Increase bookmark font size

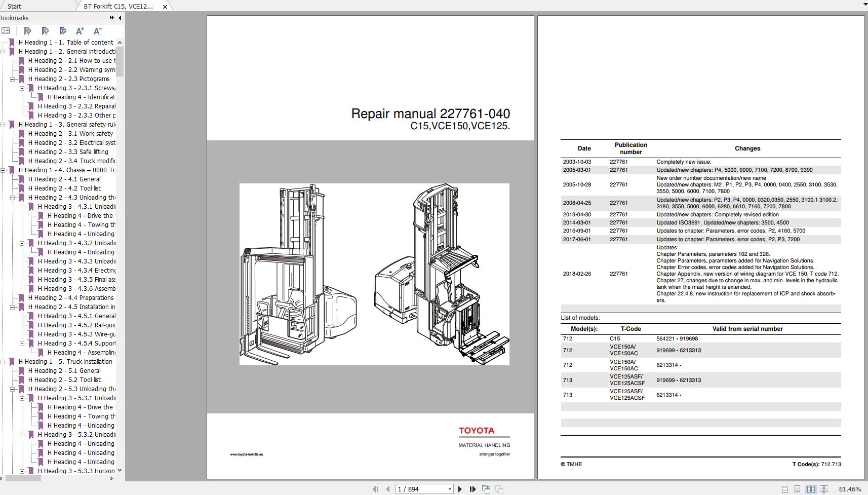tap(80, 31)
